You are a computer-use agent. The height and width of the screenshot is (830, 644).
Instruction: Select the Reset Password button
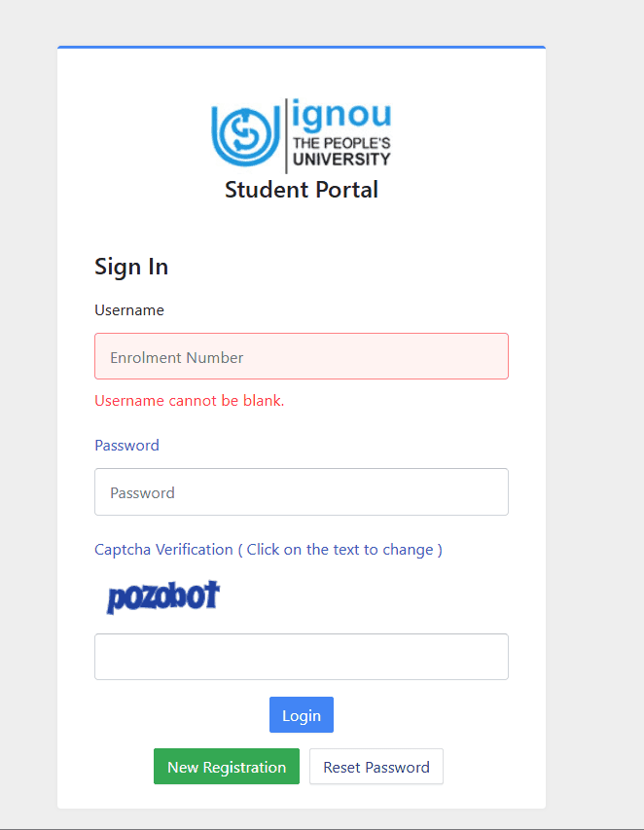tap(376, 767)
